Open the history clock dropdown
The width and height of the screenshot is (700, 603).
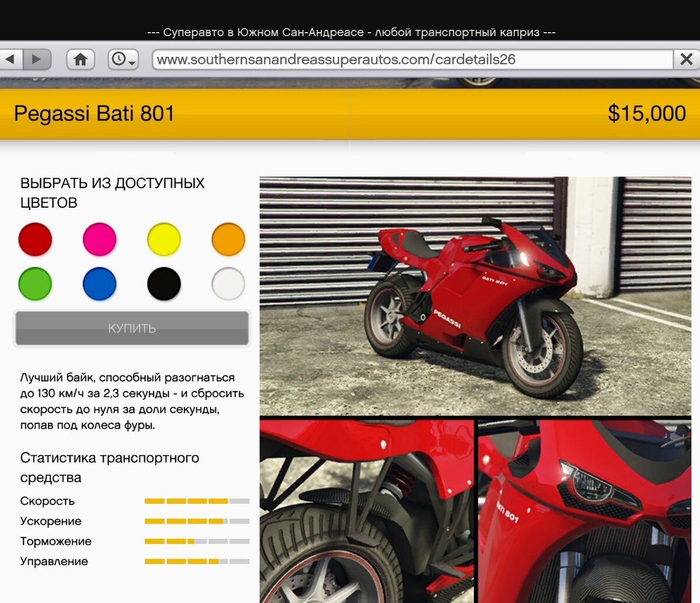tap(123, 59)
